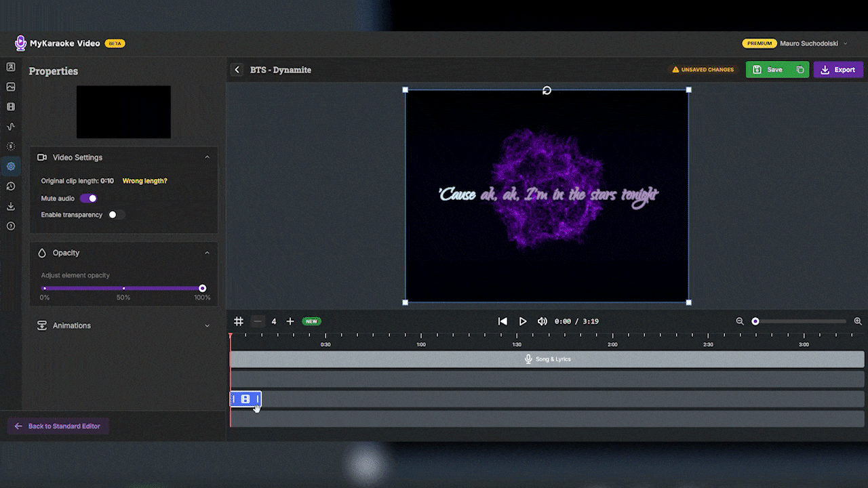Image resolution: width=868 pixels, height=488 pixels.
Task: Toggle the timeline grid icon
Action: (239, 321)
